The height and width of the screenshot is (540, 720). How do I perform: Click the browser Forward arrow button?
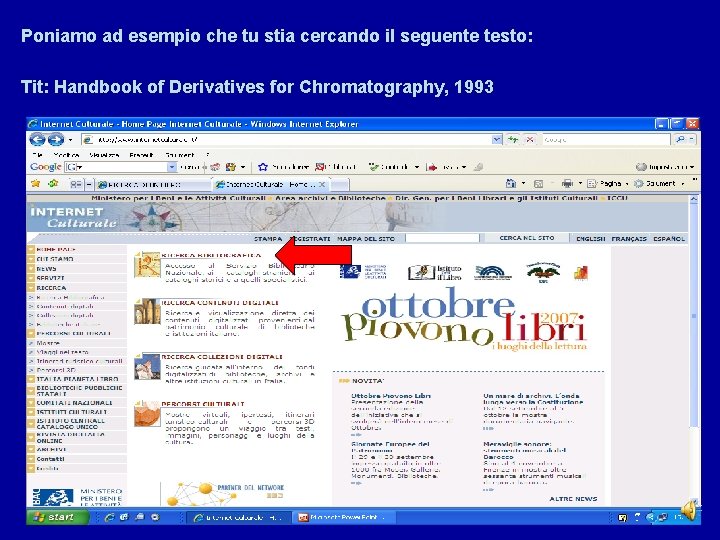click(56, 140)
